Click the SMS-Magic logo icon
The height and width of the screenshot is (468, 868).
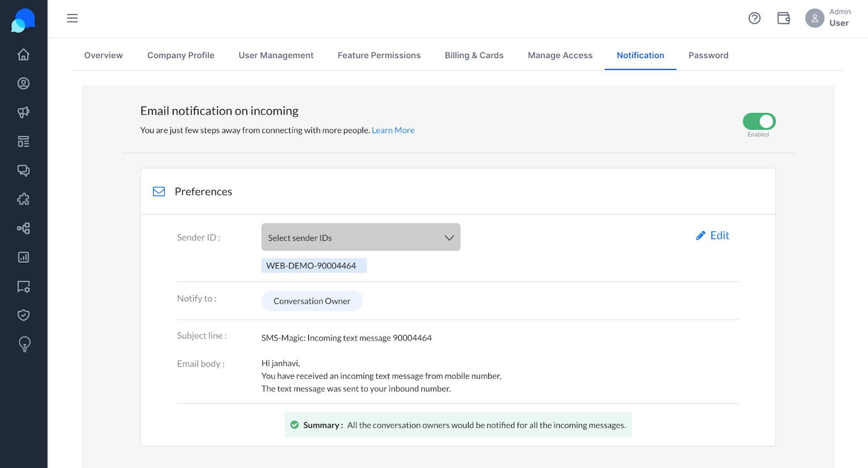pos(23,20)
